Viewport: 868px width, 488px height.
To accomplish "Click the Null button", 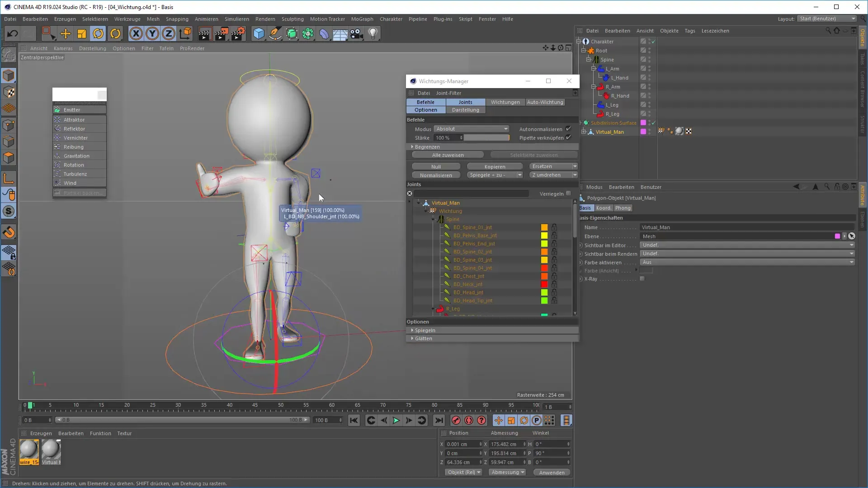I will tap(436, 167).
